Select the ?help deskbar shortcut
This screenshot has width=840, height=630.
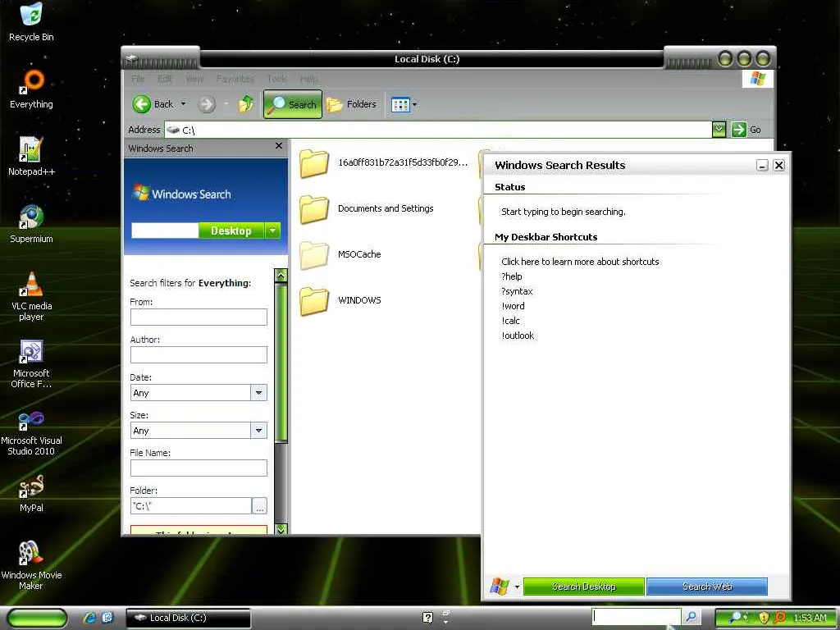coord(512,276)
